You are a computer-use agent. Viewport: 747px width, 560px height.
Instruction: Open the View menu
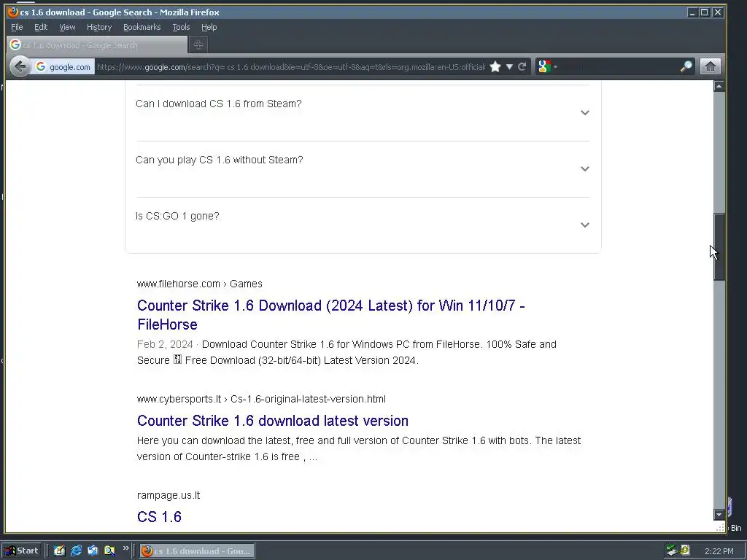click(67, 27)
